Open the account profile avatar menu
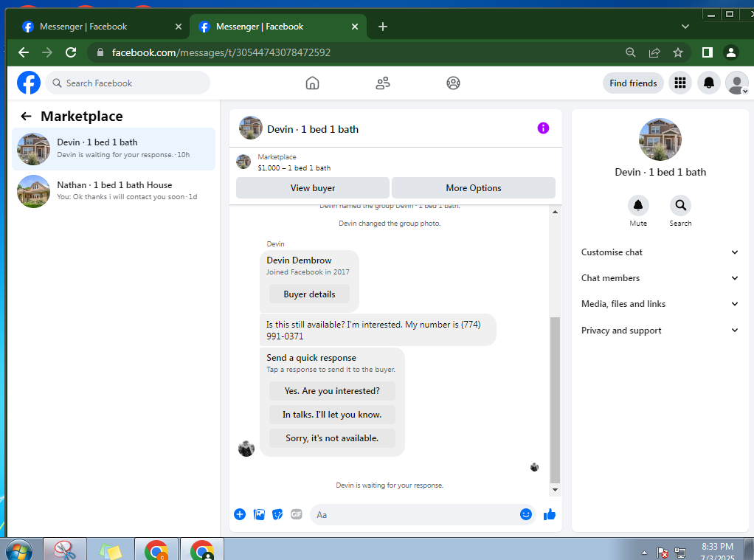The height and width of the screenshot is (560, 754). 737,83
